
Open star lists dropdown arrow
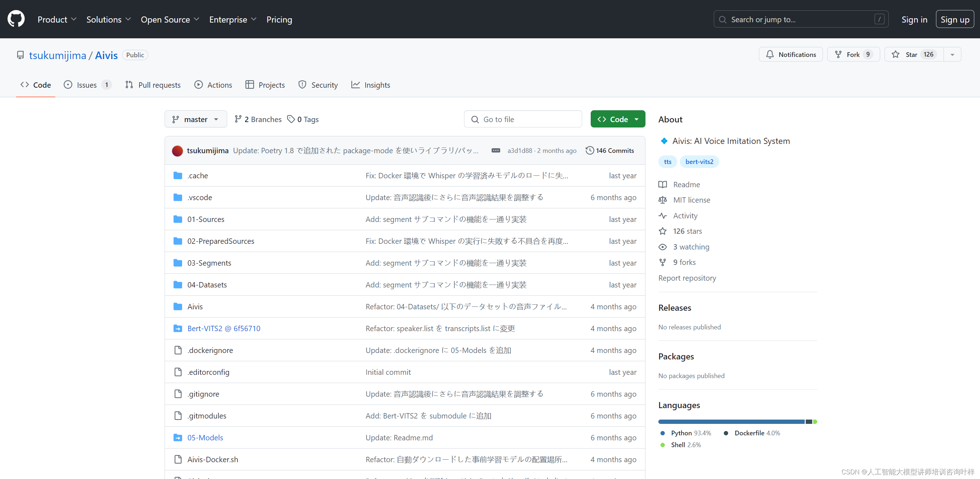point(952,54)
